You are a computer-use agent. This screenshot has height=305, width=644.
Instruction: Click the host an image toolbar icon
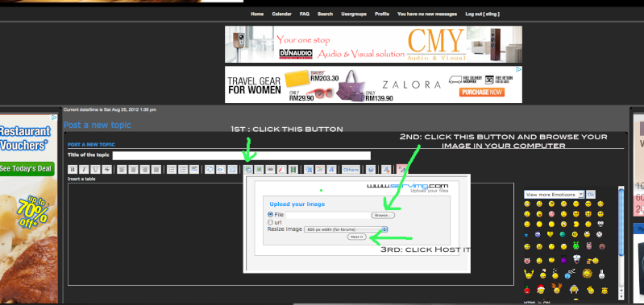[x=247, y=169]
